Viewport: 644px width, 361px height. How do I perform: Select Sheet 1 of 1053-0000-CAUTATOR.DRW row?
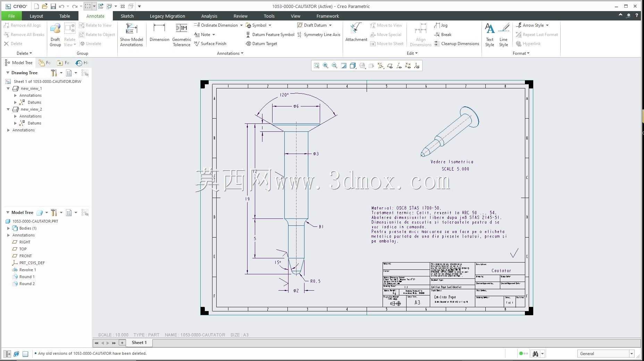(44, 81)
